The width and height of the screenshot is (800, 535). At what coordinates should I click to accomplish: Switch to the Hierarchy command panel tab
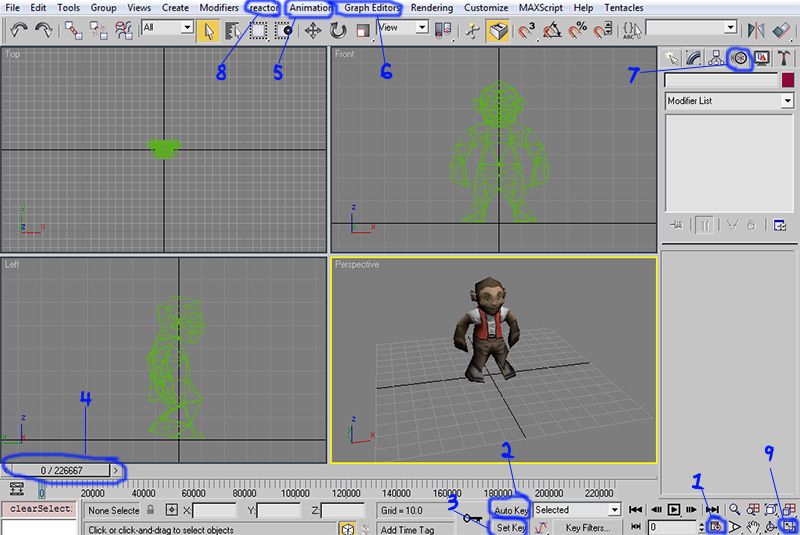[x=716, y=59]
